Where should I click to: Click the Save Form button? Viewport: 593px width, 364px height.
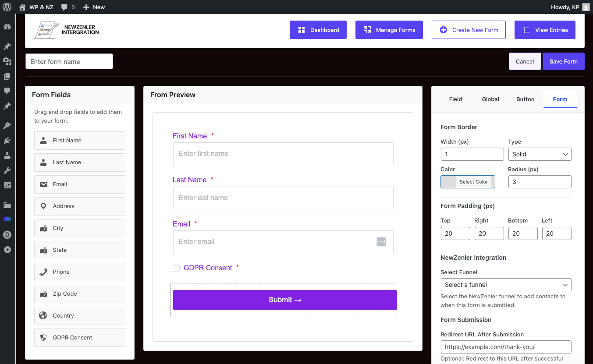click(563, 62)
